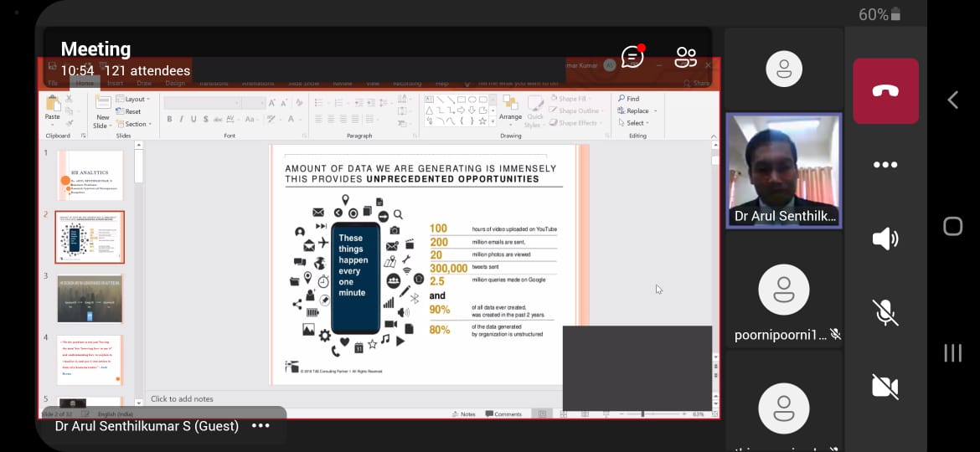
Task: Click the Paste icon in PowerPoint ribbon
Action: pyautogui.click(x=53, y=109)
